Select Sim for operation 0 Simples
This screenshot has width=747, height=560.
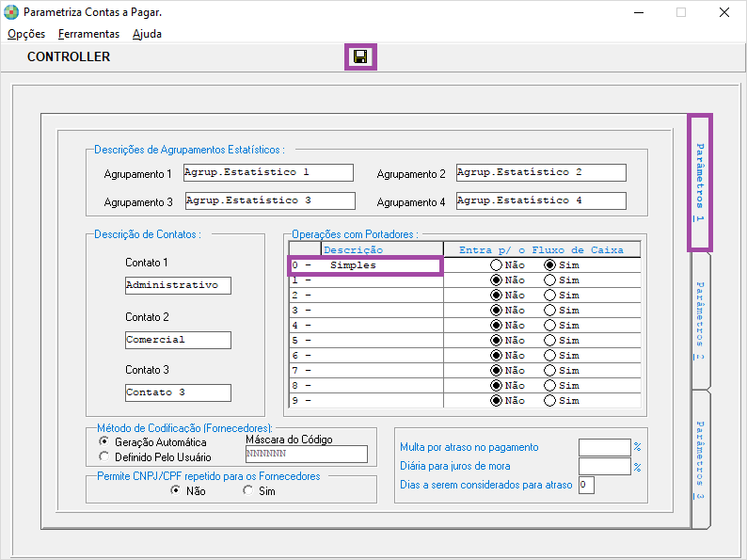pos(549,265)
